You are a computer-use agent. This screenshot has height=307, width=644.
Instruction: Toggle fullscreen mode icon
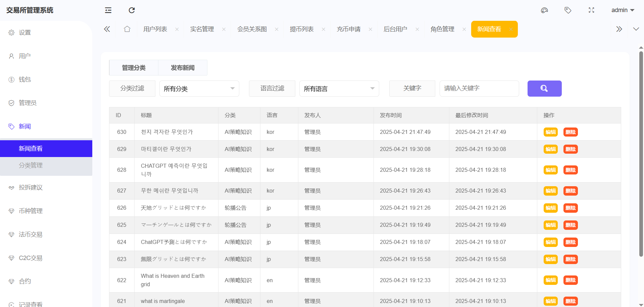click(x=591, y=10)
